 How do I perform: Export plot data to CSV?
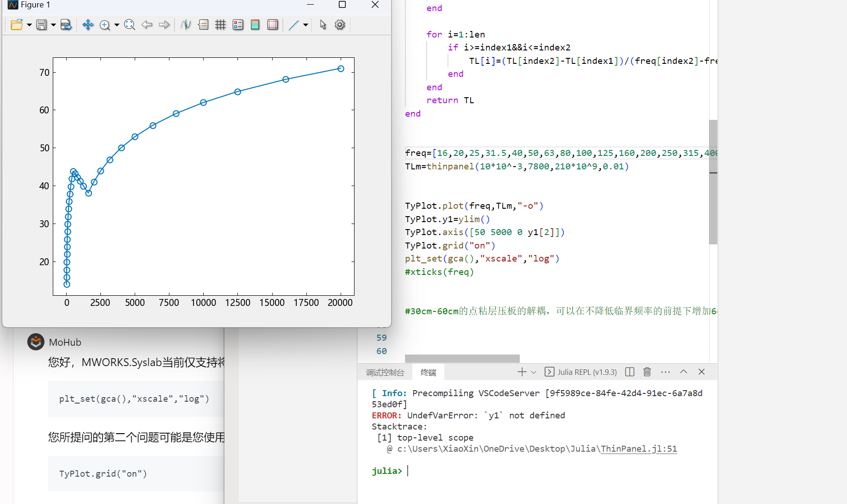point(66,25)
